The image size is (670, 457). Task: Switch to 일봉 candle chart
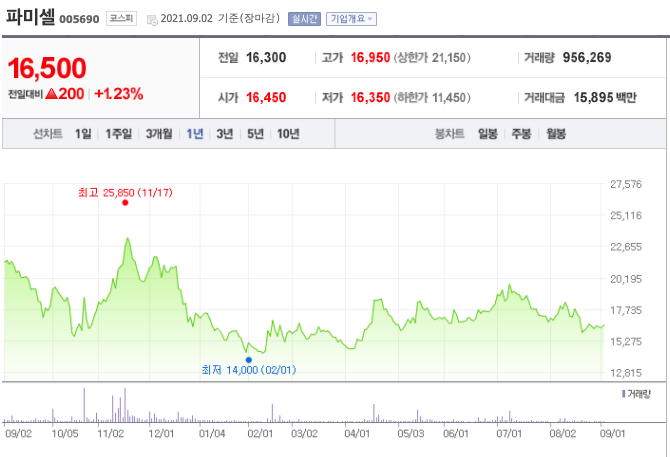[x=488, y=134]
